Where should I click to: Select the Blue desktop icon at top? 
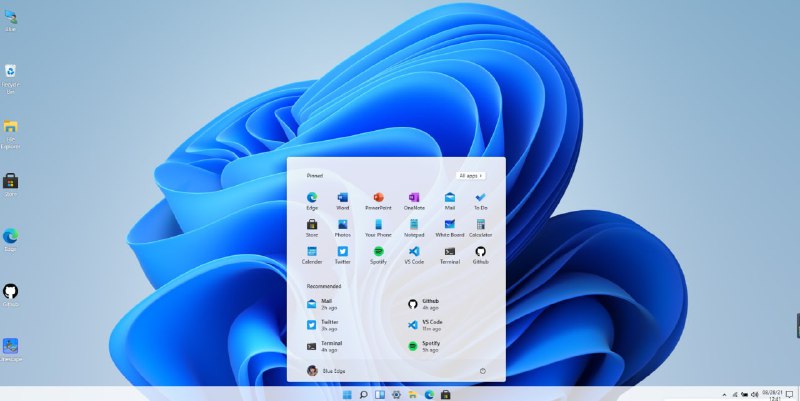click(x=10, y=20)
